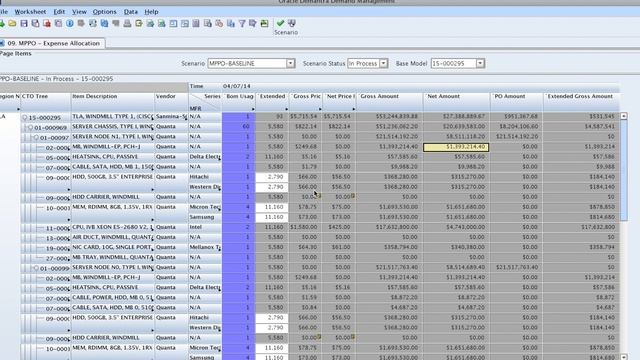Viewport: 640px width, 360px height.
Task: Click the blue document icon left of the notes bubble
Action: (x=104, y=23)
